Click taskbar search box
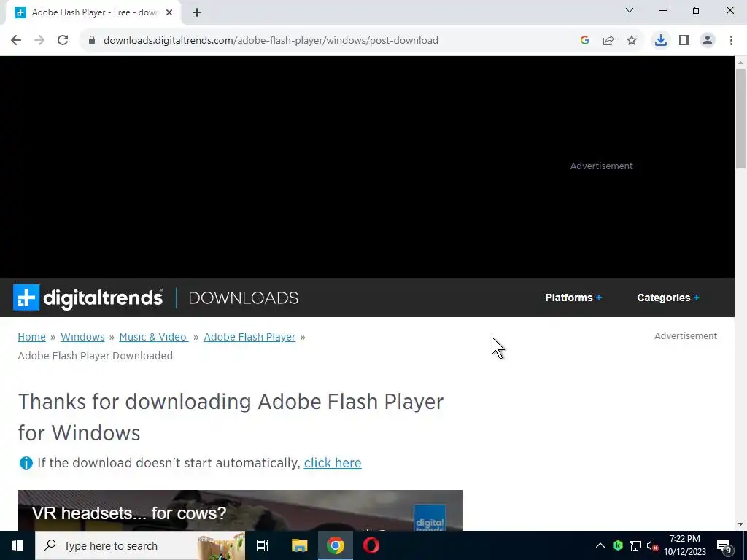 click(x=140, y=545)
